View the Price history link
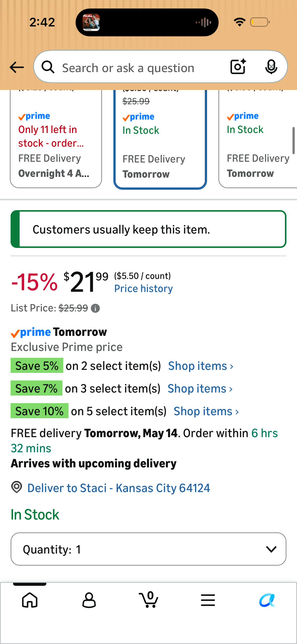 (x=144, y=288)
